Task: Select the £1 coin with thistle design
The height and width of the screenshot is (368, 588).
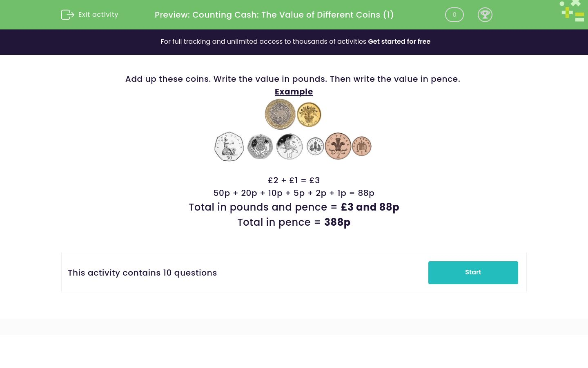Action: (309, 114)
